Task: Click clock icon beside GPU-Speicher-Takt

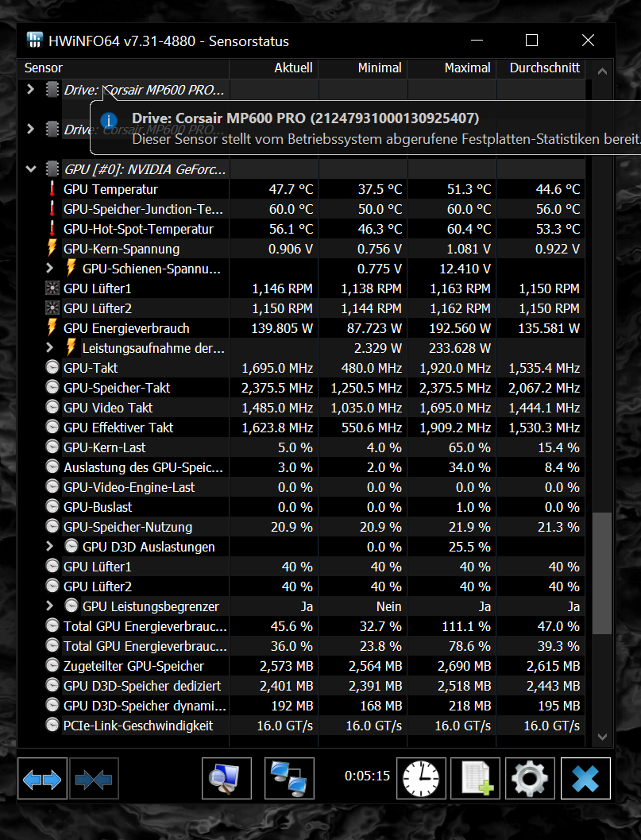Action: [52, 387]
